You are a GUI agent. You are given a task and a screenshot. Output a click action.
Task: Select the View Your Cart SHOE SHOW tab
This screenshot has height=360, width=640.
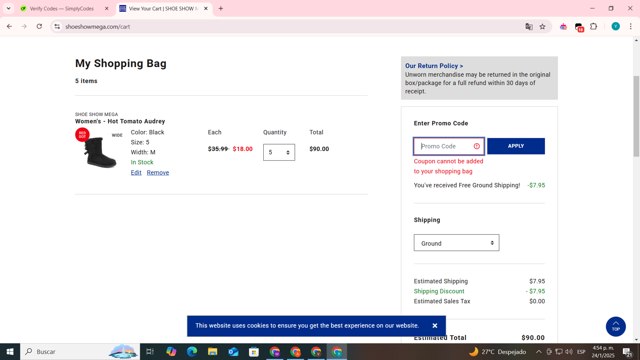tap(163, 8)
